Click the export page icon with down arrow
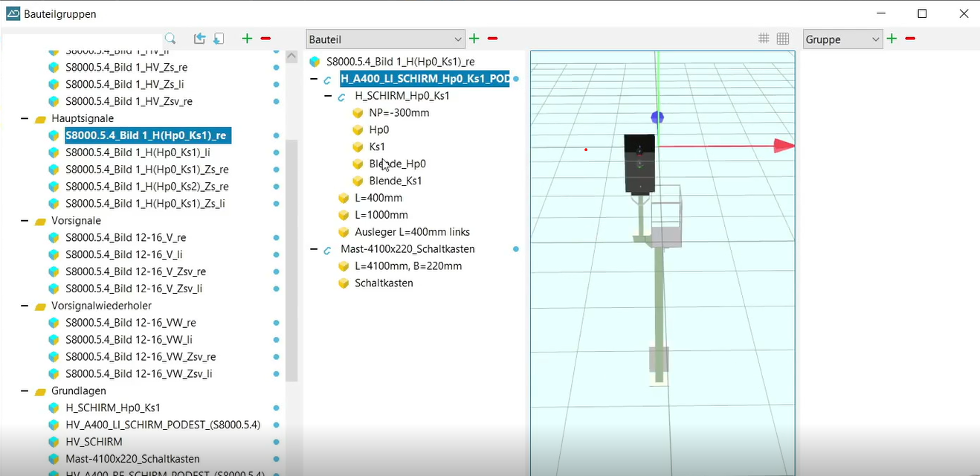 [219, 39]
